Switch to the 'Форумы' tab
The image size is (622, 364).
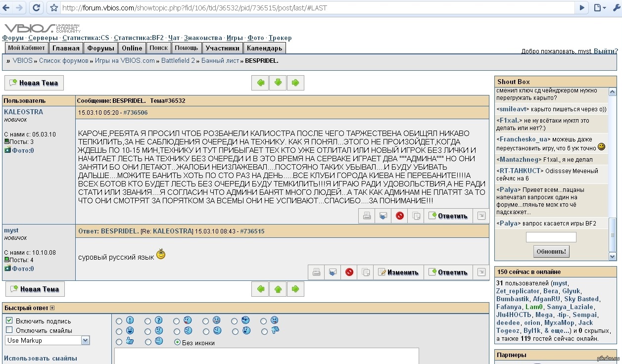coord(100,48)
